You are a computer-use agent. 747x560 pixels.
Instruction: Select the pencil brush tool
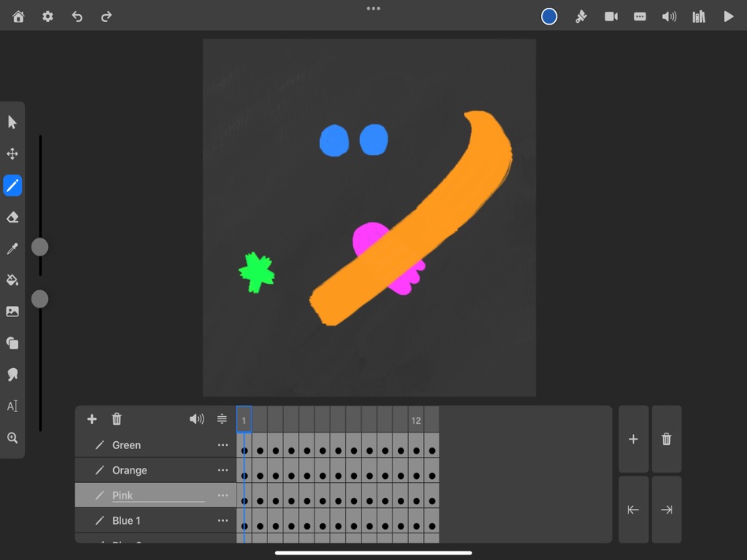tap(13, 186)
